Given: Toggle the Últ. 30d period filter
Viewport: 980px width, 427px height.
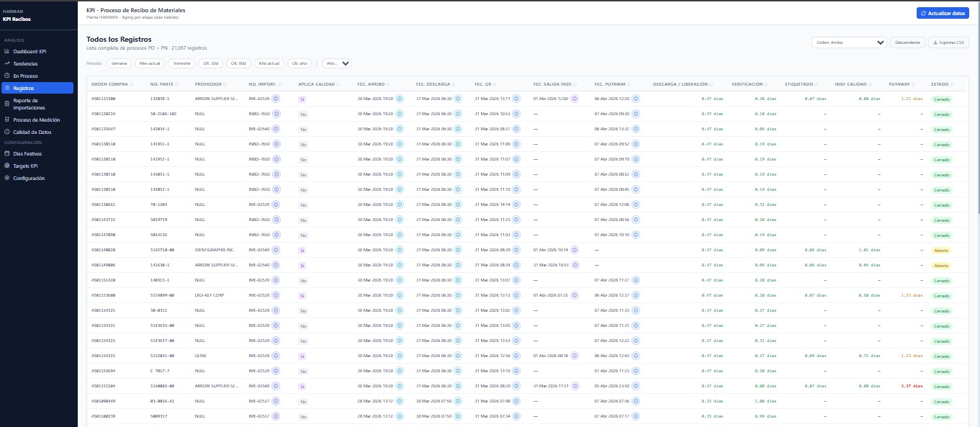Looking at the screenshot, I should pos(210,63).
